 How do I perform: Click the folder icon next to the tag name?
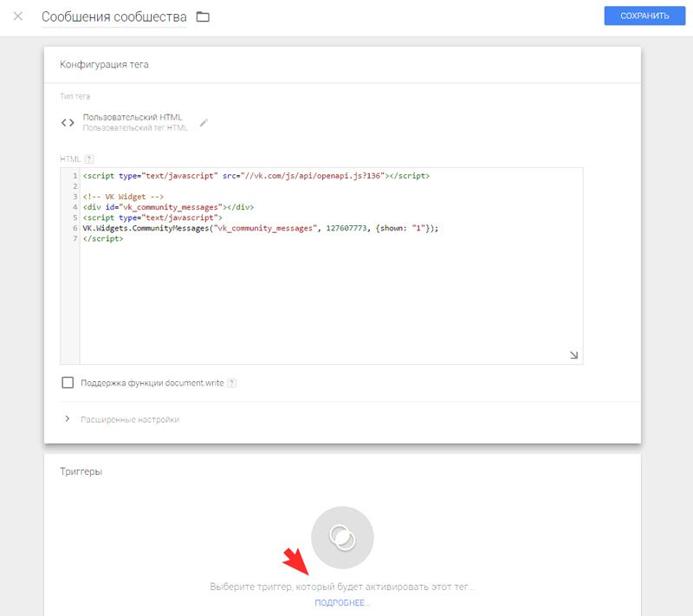pos(203,16)
